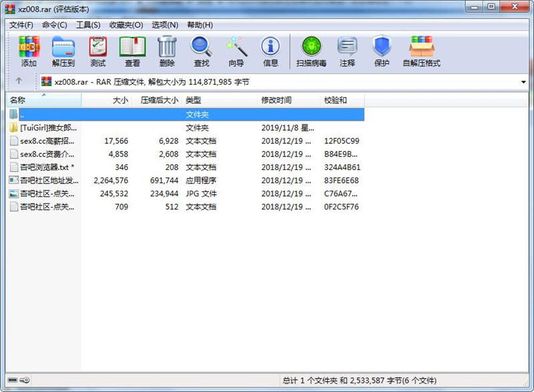Click the 应用程序 type cell
The width and height of the screenshot is (534, 392).
[201, 181]
